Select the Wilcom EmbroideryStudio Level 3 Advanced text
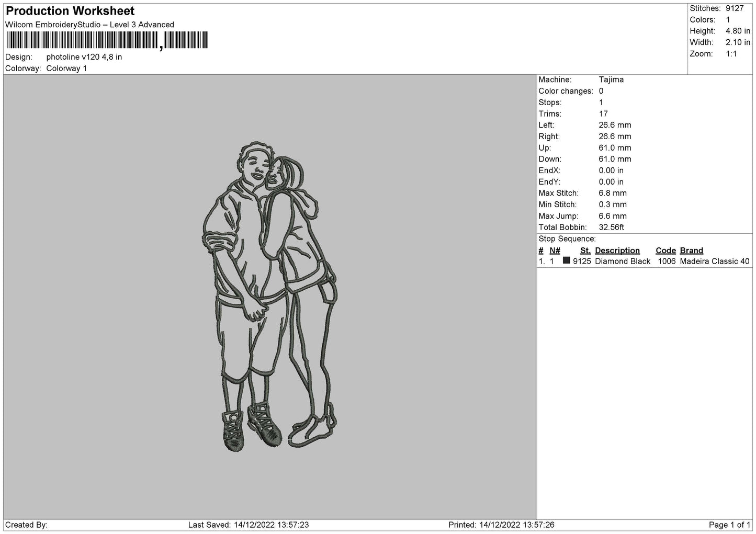Image resolution: width=756 pixels, height=534 pixels. (x=89, y=25)
